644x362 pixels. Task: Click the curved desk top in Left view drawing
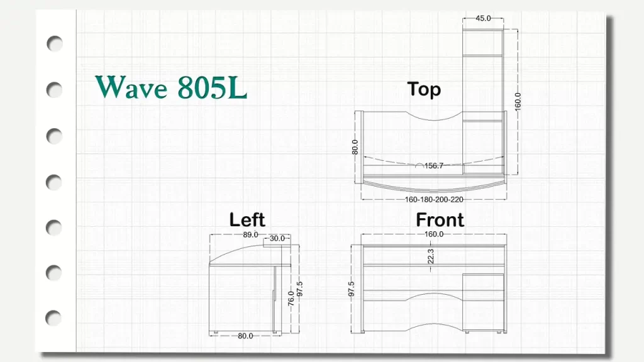pos(236,254)
